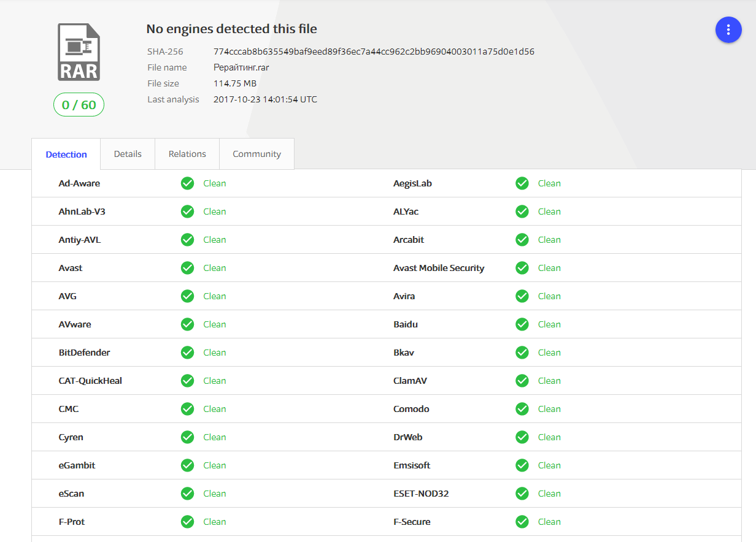Click the Comodo engine name
756x542 pixels.
coord(411,409)
